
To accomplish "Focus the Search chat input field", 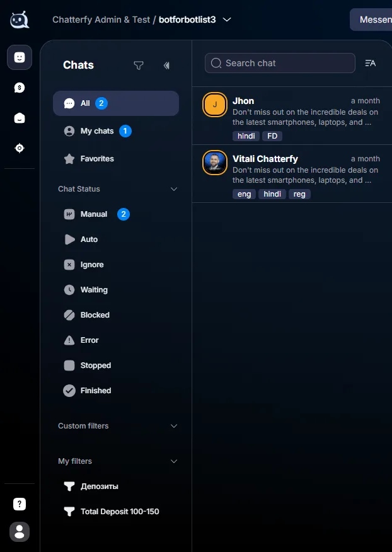I will [280, 63].
